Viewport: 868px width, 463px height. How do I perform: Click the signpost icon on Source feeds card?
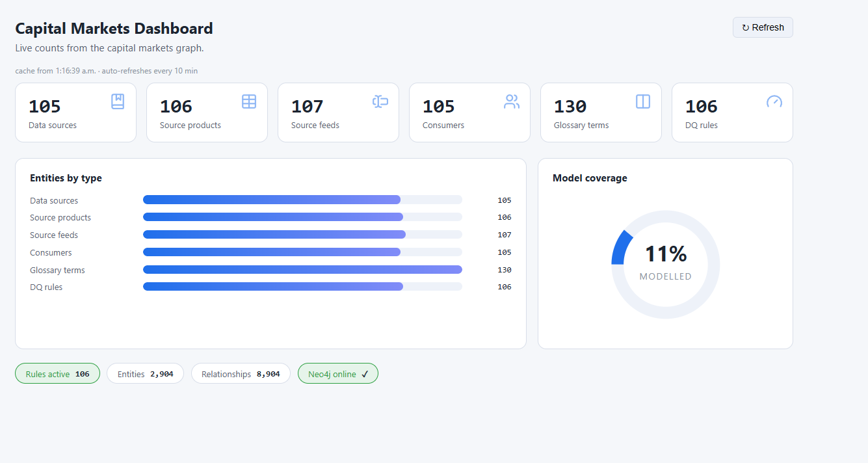coord(380,101)
